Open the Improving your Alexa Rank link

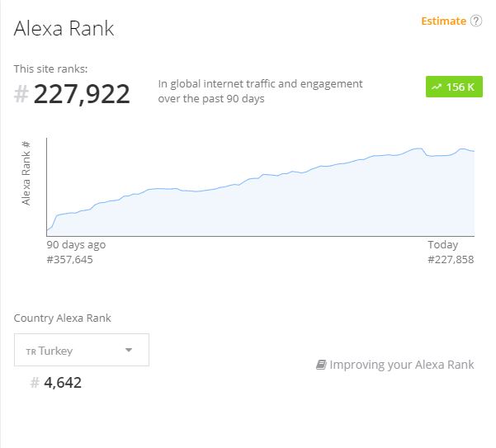401,365
